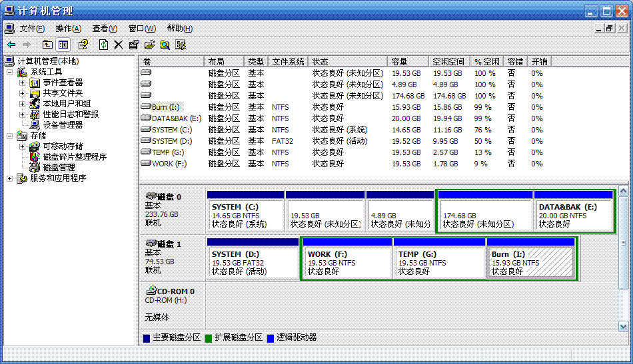Open the 操作(A) menu

point(68,29)
